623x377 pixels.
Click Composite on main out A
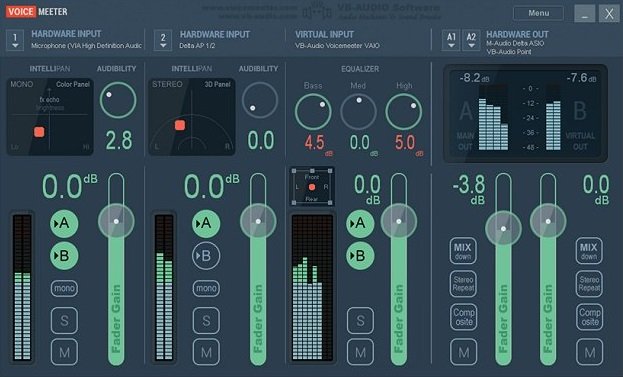[x=464, y=317]
